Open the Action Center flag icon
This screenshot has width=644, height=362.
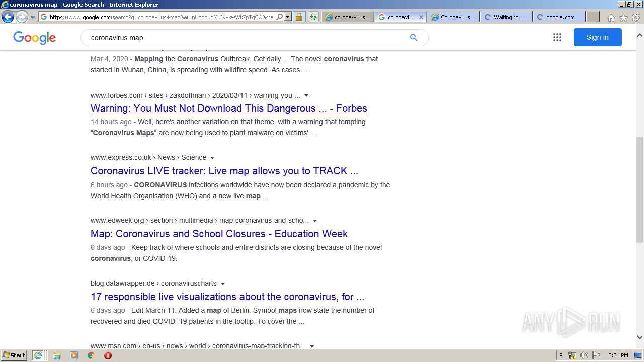click(596, 355)
